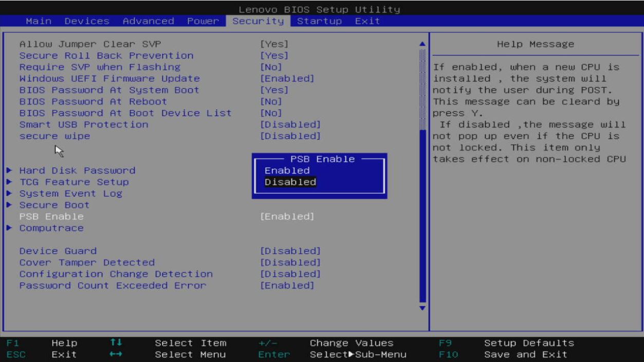The width and height of the screenshot is (644, 362).
Task: Click the F10 Save and Exit hint
Action: pyautogui.click(x=525, y=354)
